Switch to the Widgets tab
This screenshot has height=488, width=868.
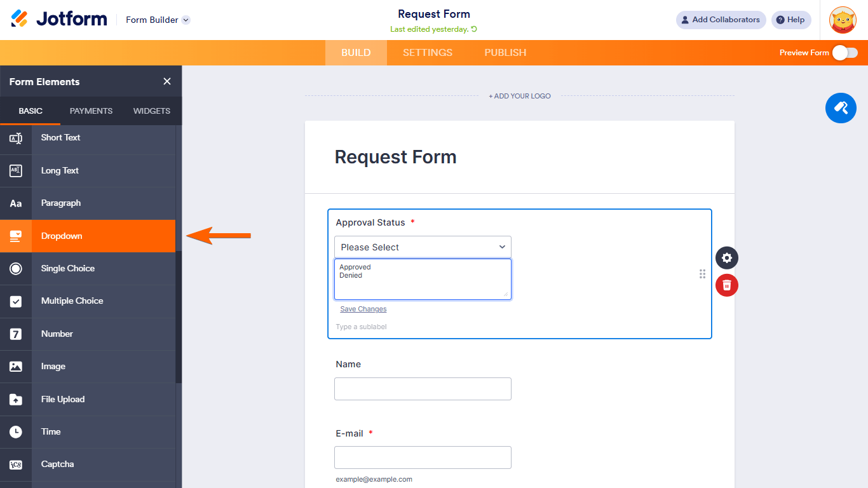pyautogui.click(x=151, y=111)
